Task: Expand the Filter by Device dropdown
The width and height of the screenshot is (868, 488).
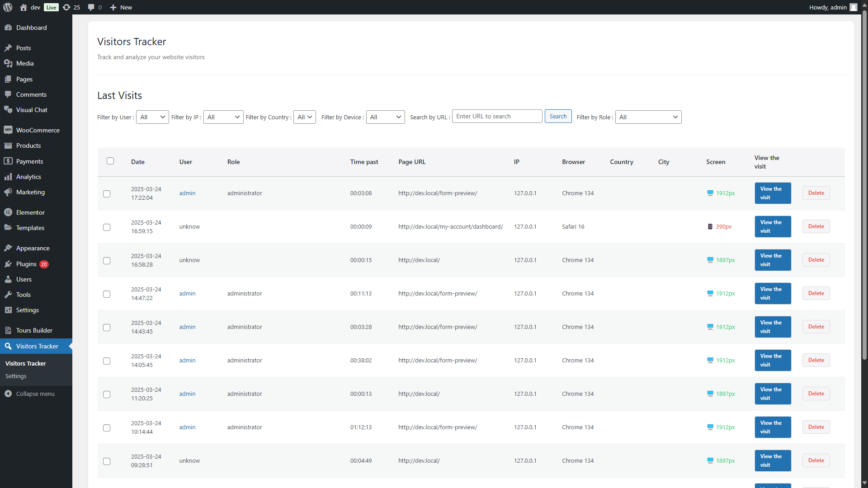Action: [x=385, y=117]
